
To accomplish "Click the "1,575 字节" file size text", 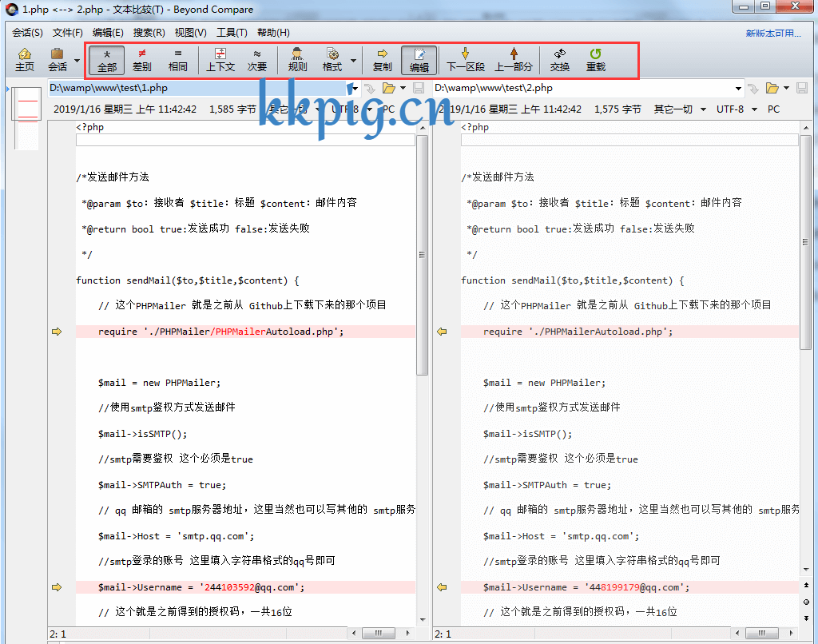I will point(617,109).
